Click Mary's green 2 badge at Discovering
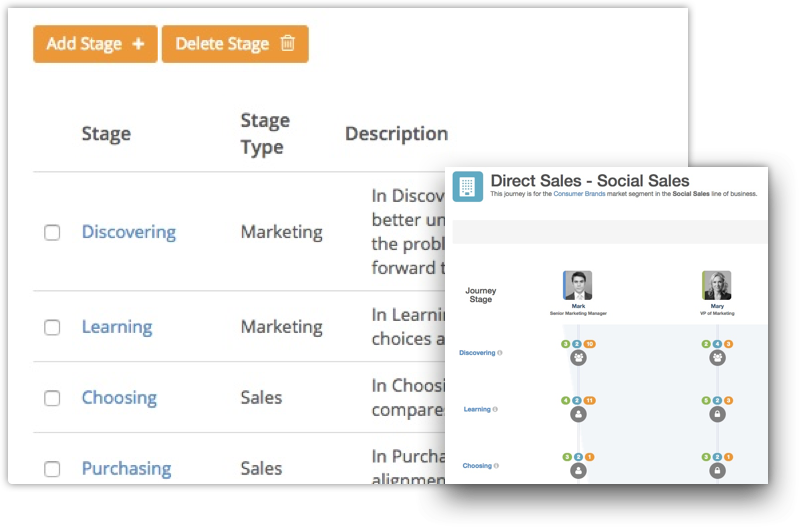799x527 pixels. click(706, 344)
